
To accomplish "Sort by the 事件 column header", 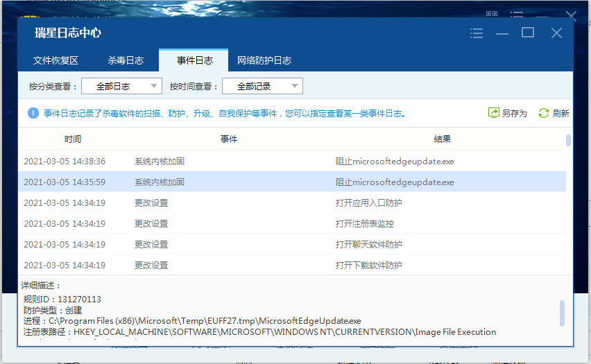I will pos(229,139).
